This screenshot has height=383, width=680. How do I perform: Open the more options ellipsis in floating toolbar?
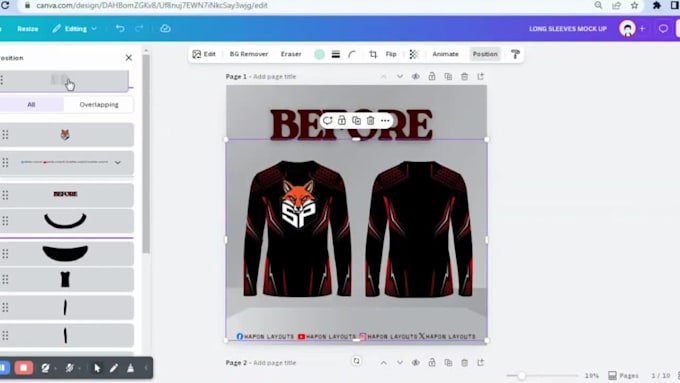click(x=385, y=121)
